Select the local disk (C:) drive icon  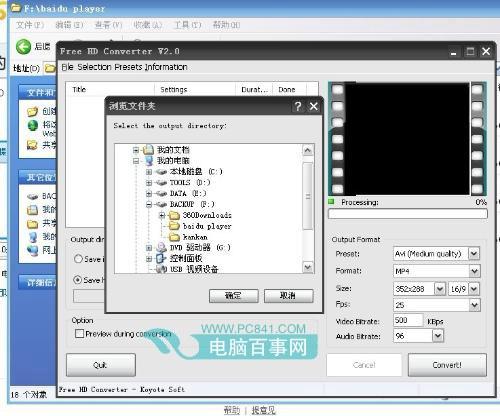(x=161, y=172)
